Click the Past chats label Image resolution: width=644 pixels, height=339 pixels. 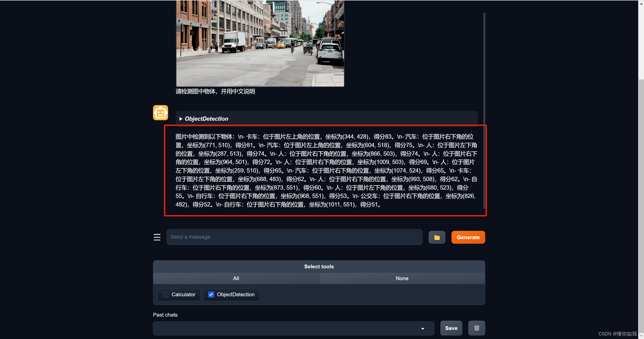[x=165, y=315]
